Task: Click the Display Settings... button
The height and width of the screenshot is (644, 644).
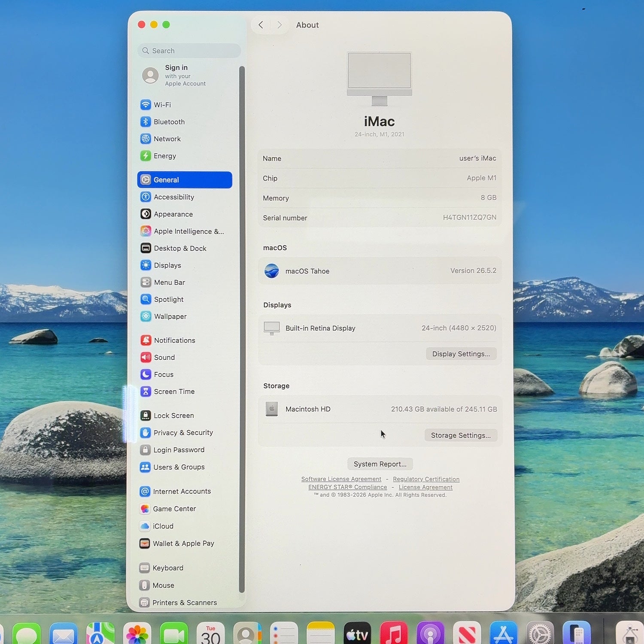Action: coord(461,354)
